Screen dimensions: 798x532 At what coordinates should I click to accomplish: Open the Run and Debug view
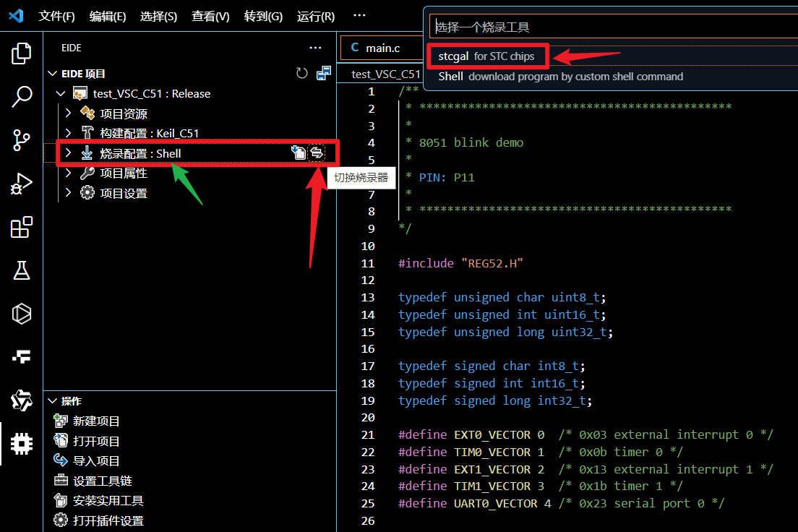coord(22,184)
